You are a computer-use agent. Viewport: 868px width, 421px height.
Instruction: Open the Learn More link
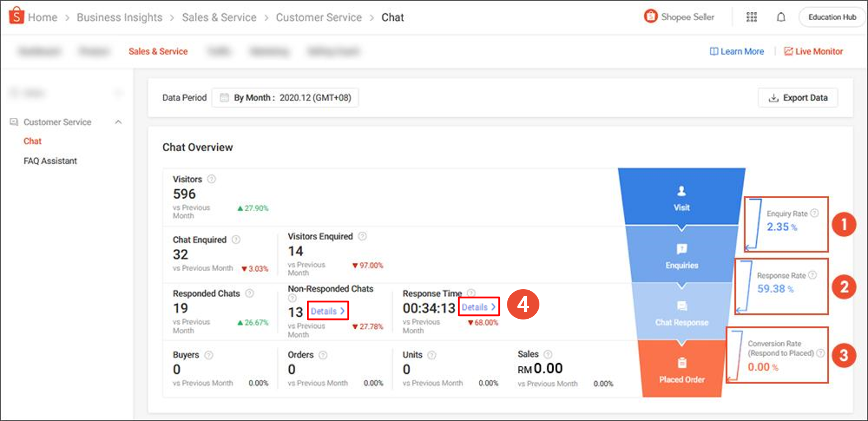(737, 51)
